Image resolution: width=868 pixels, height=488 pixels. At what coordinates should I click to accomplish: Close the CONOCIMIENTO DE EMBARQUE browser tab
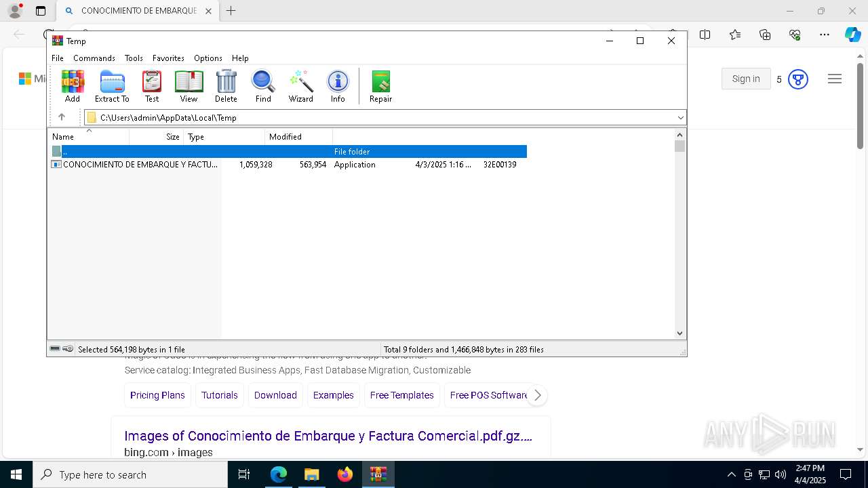208,11
